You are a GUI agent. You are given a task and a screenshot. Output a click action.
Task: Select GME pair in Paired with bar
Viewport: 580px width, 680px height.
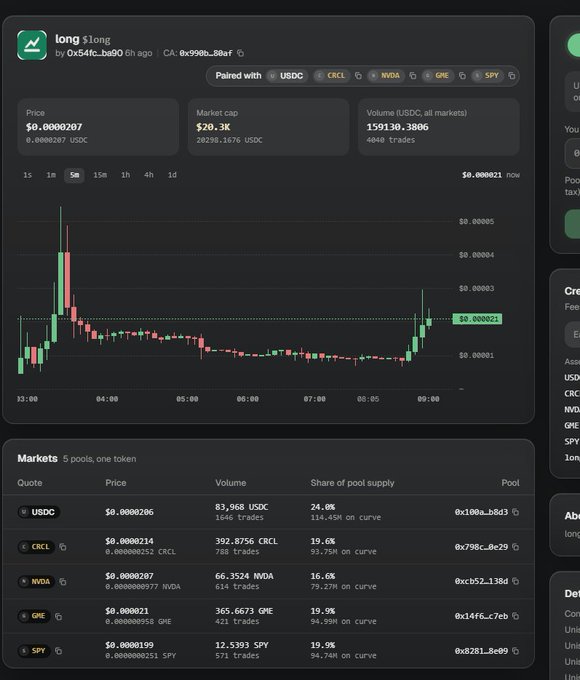437,76
